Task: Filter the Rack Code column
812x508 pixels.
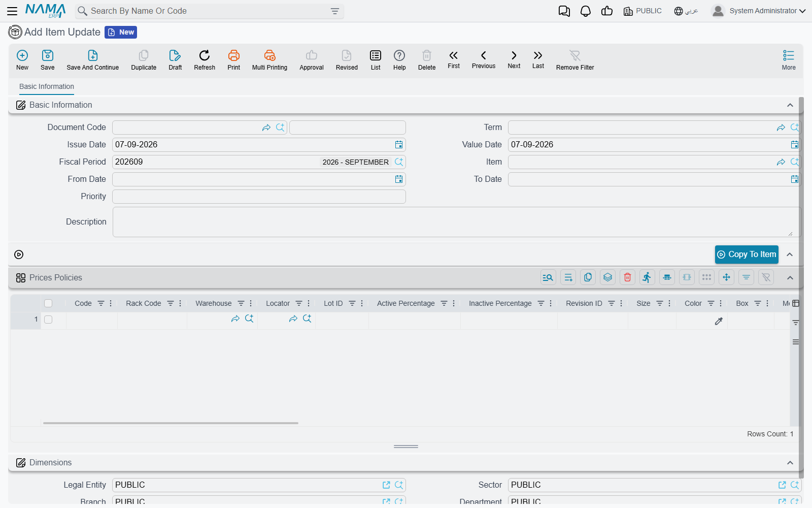Action: (x=171, y=303)
